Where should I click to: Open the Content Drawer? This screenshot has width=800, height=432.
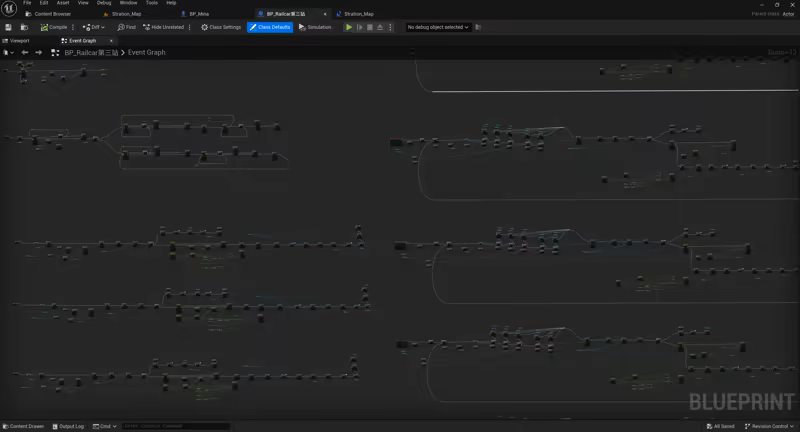(24, 426)
